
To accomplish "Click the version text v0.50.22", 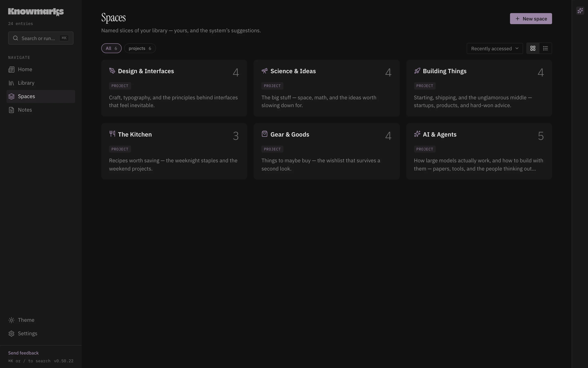I will (63, 361).
